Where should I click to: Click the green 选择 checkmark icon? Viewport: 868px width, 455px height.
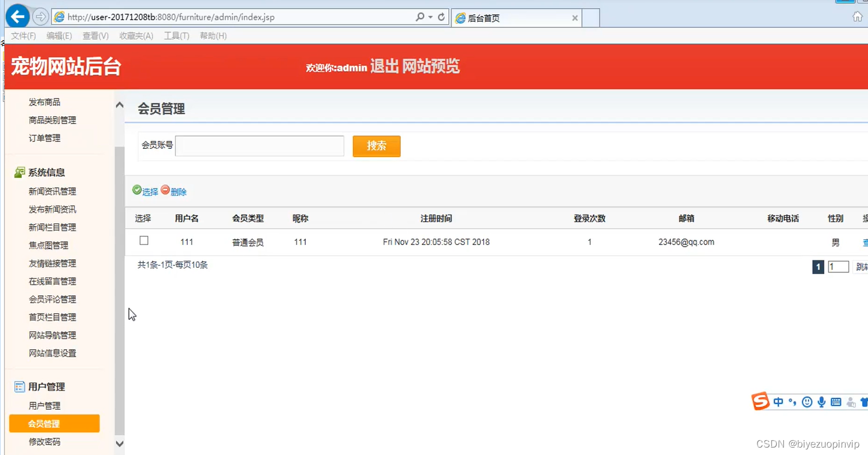pyautogui.click(x=137, y=190)
